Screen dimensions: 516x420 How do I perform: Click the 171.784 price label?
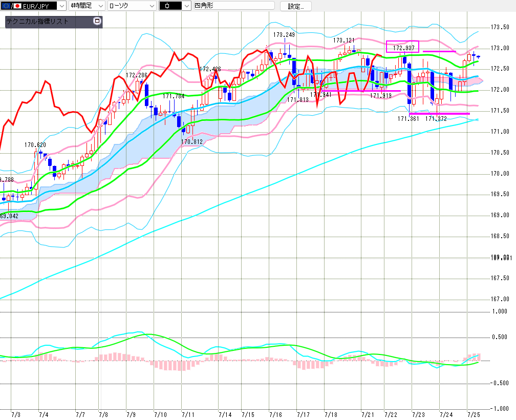[x=174, y=96]
